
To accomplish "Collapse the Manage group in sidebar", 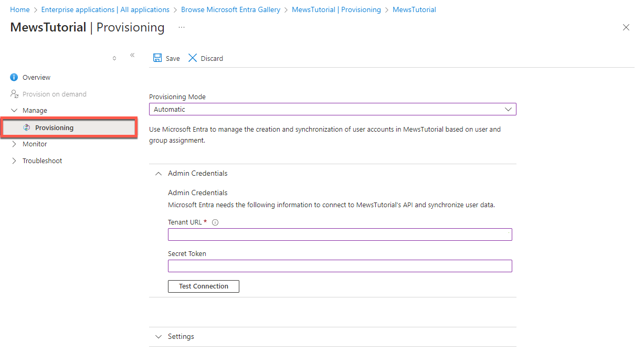I will [x=14, y=111].
